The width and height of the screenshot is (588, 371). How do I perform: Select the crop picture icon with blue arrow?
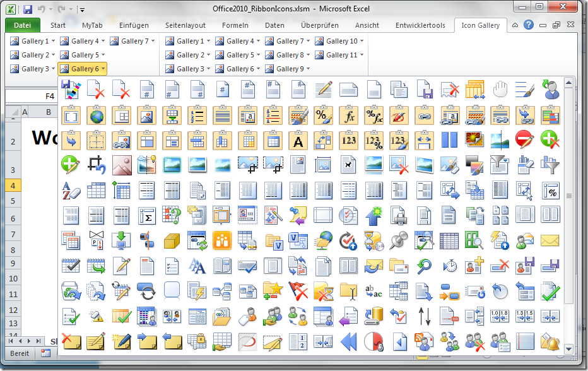97,165
